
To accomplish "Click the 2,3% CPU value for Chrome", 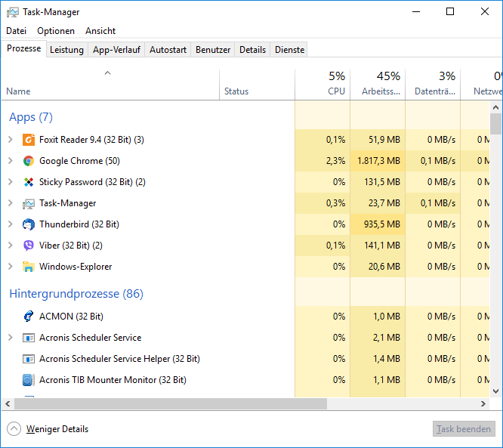I will tap(335, 161).
